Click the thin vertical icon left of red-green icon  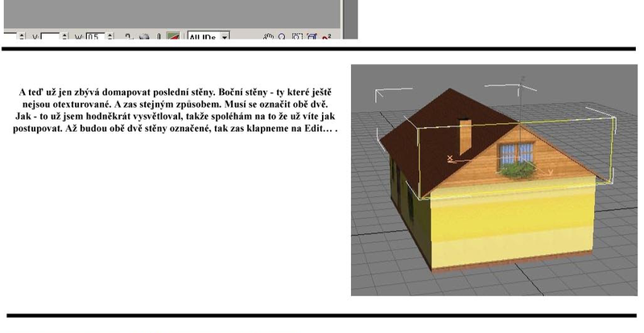coord(159,36)
